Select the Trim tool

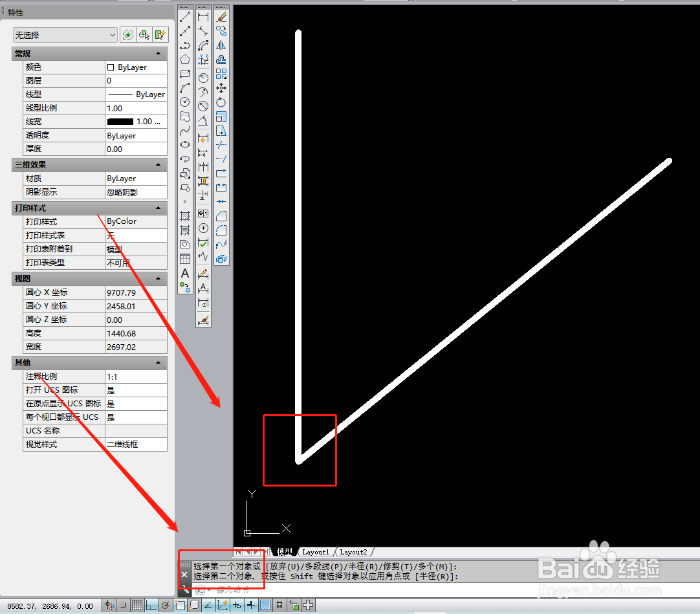pyautogui.click(x=221, y=145)
